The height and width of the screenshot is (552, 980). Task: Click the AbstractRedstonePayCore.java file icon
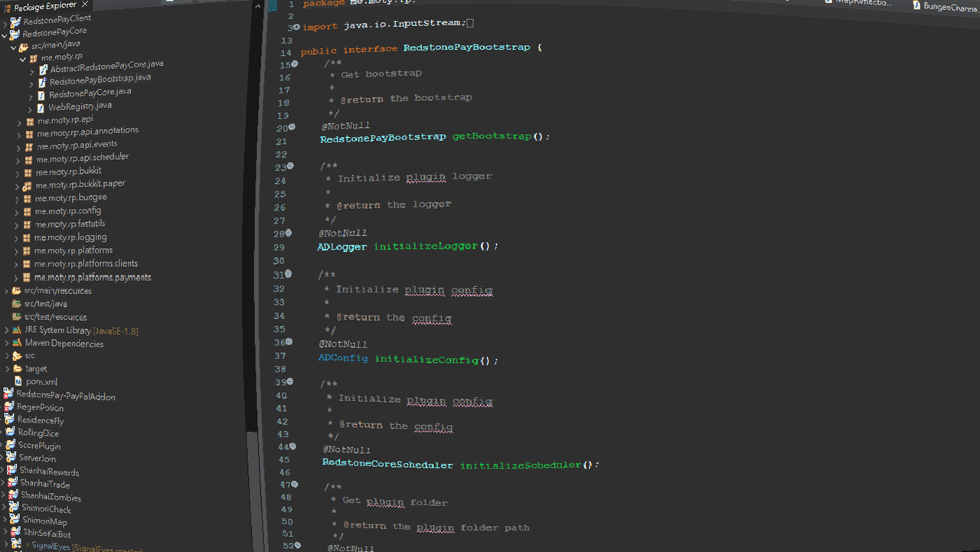[x=43, y=70]
